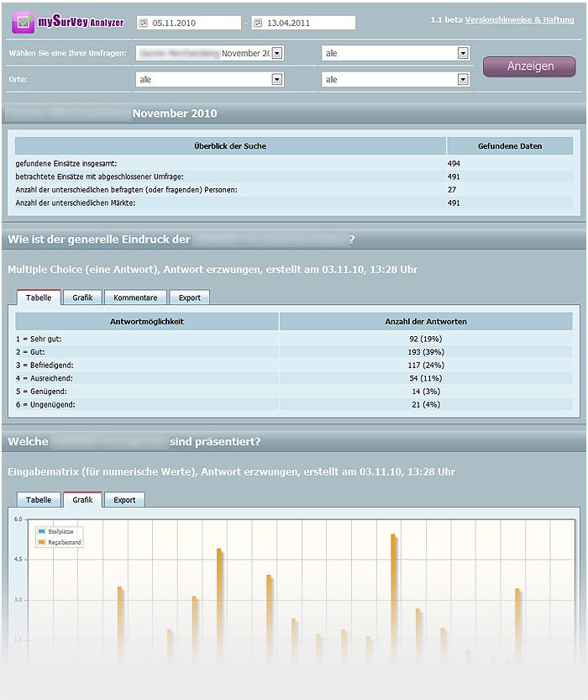Select answer row '1 = Sehr gut'
Screen dimensions: 588x700
[x=294, y=339]
